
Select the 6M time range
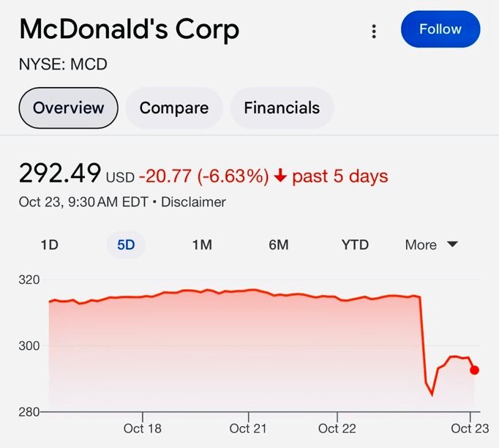click(x=279, y=244)
